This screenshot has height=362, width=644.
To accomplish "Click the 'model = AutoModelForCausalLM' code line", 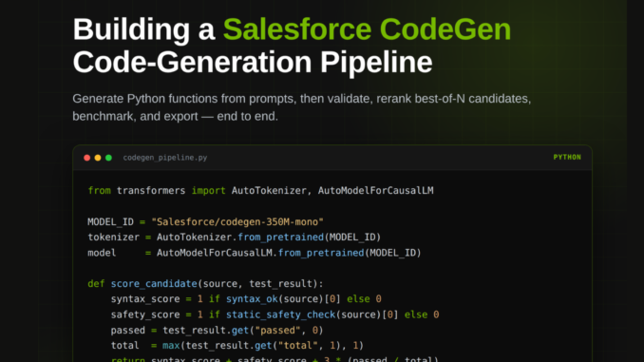I will pos(255,253).
